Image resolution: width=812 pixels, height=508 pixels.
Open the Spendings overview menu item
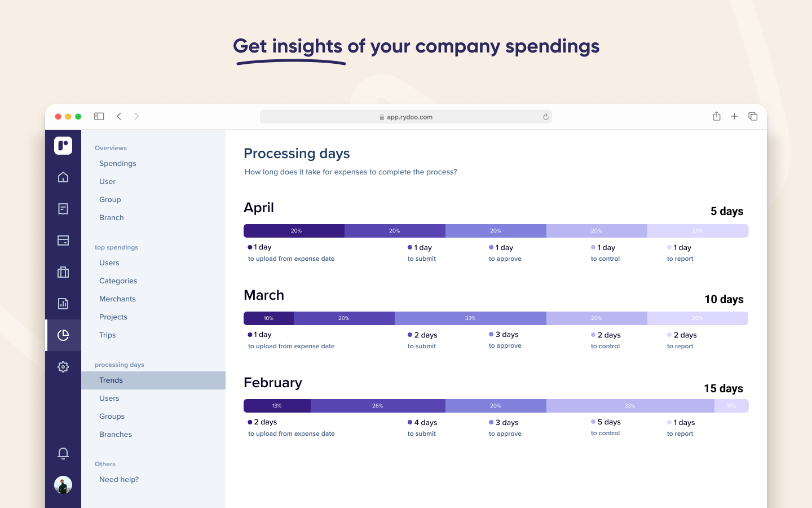tap(118, 164)
